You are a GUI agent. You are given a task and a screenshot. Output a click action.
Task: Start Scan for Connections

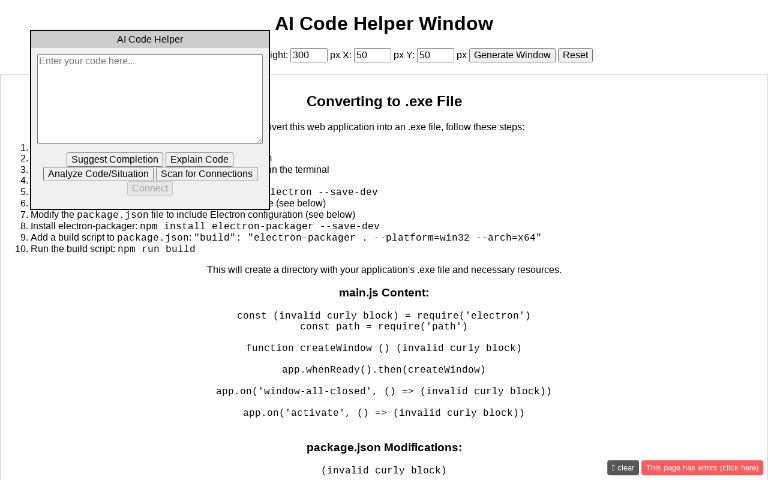coord(206,174)
